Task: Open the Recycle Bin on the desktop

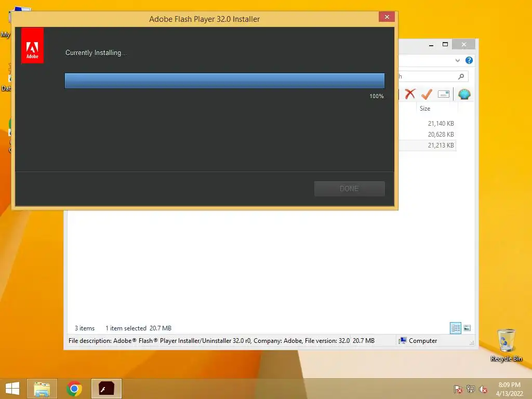Action: (x=506, y=345)
